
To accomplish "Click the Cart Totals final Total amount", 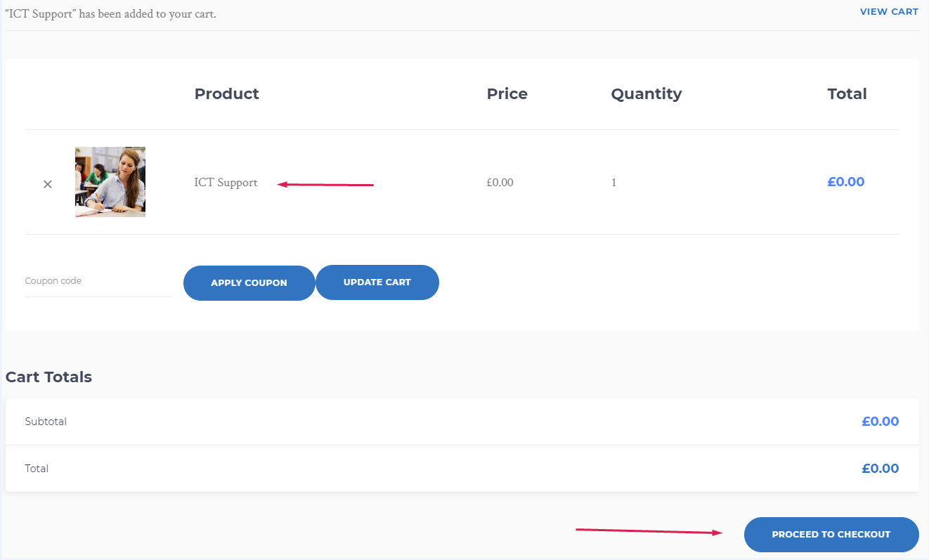I will click(x=881, y=469).
